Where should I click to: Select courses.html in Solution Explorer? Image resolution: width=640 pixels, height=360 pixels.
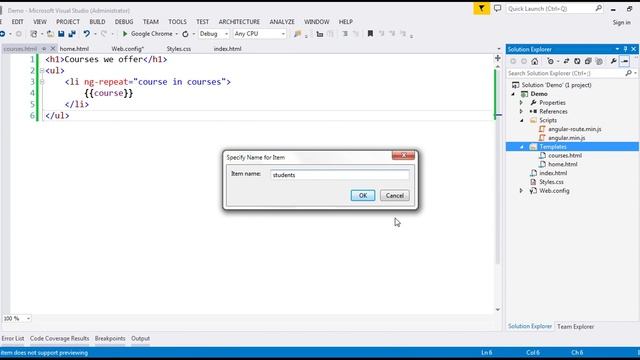tap(565, 156)
